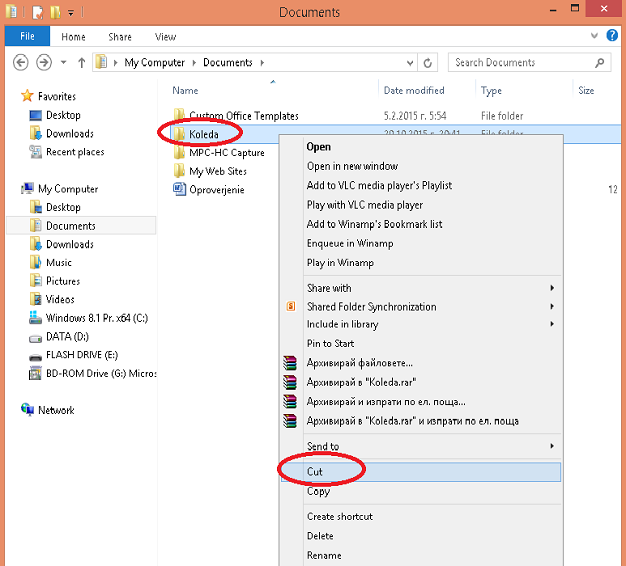Select Rename in the context menu
Screen dimensions: 626x566
[x=324, y=555]
